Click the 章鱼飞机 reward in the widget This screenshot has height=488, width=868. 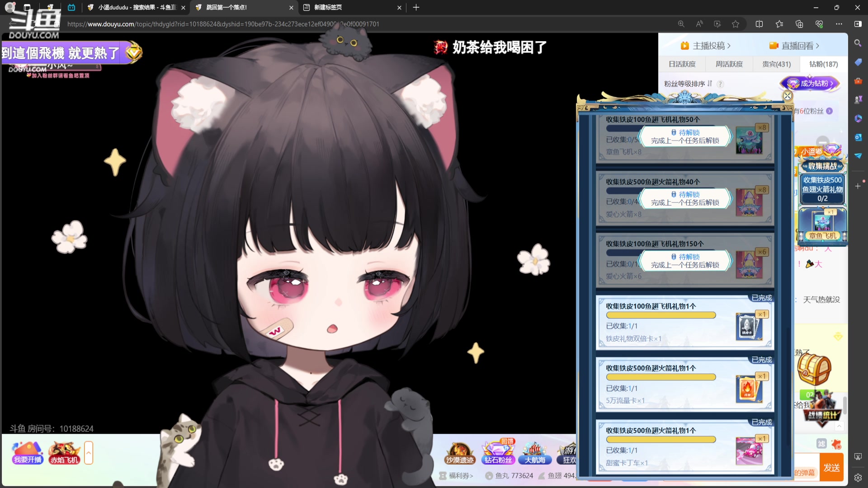click(x=822, y=225)
